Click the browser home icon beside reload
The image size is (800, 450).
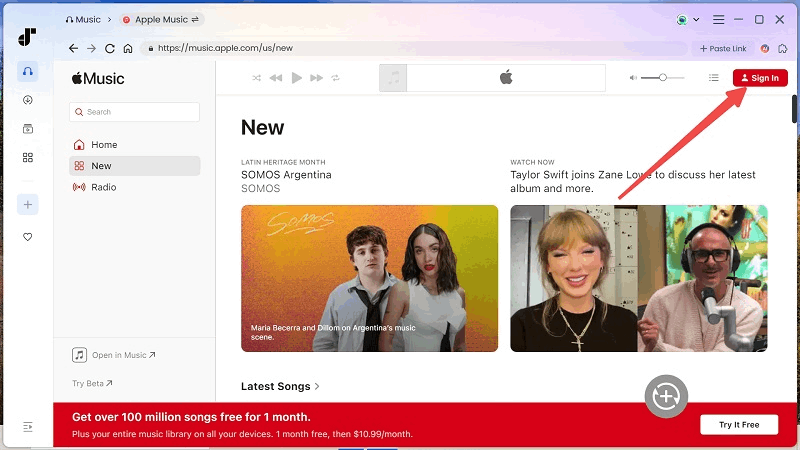[127, 48]
